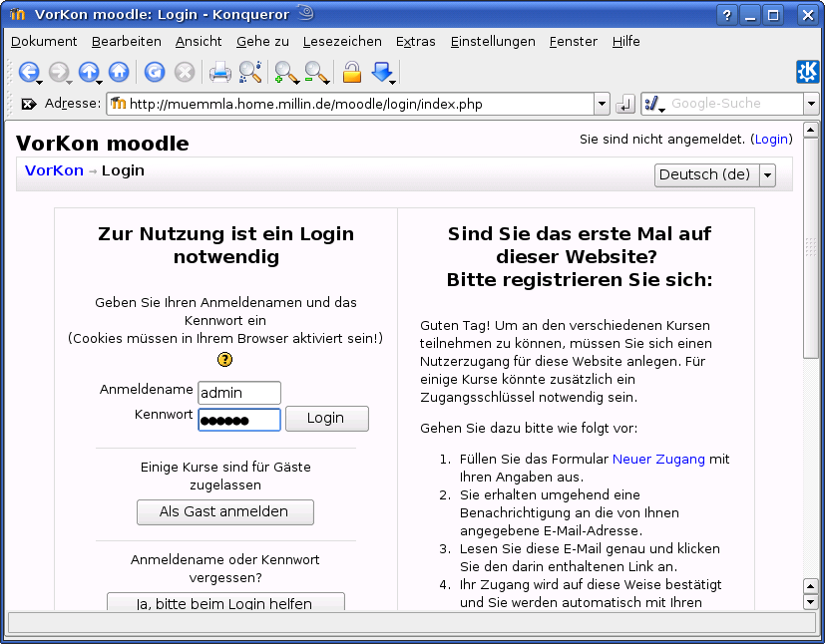Print the page using the printer icon

click(x=219, y=72)
